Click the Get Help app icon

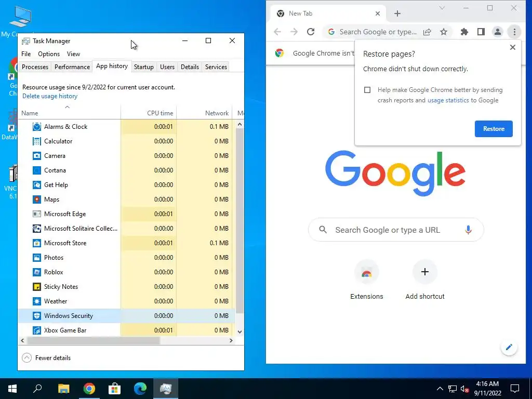[37, 185]
